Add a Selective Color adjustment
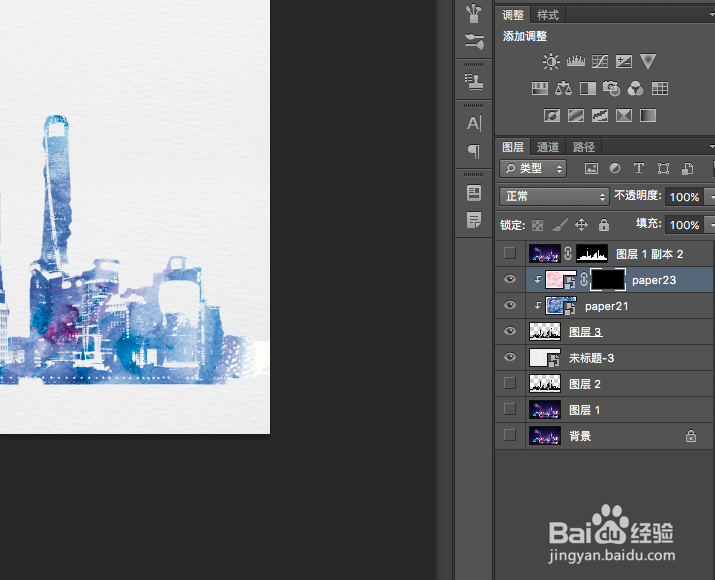This screenshot has height=580, width=715. 623,115
